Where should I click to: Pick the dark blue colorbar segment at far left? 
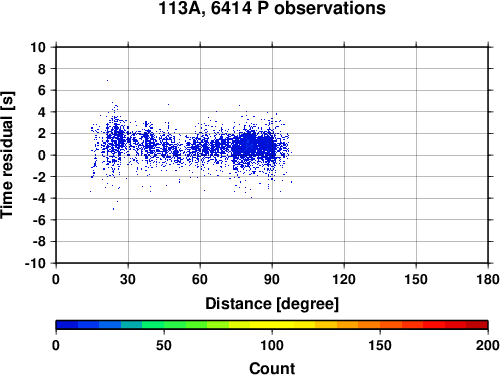click(x=67, y=325)
